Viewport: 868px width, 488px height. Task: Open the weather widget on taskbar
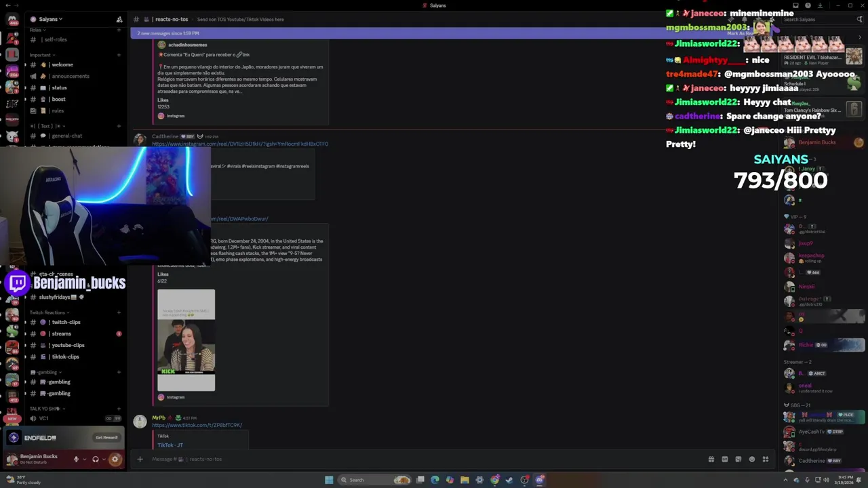pos(24,480)
